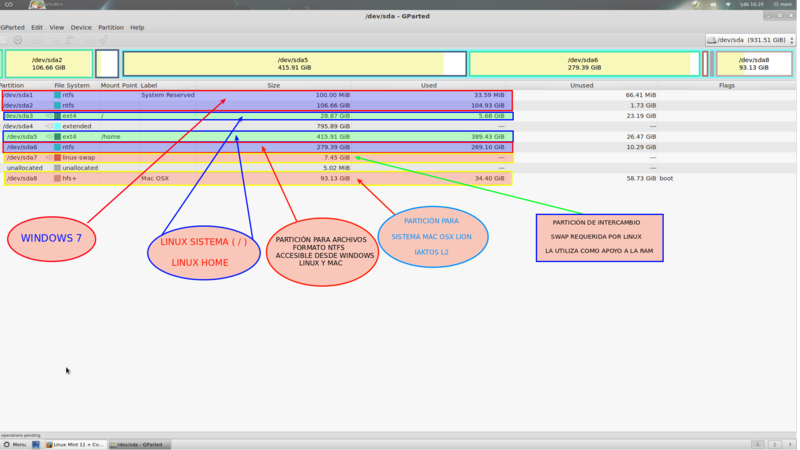Sort the list by the Size column header

click(273, 85)
